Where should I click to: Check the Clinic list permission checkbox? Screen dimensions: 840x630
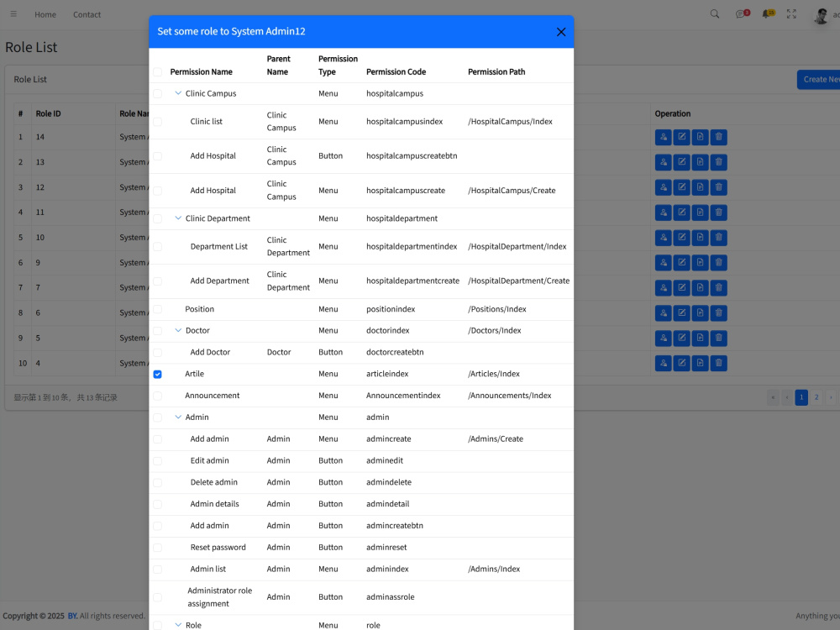click(158, 122)
